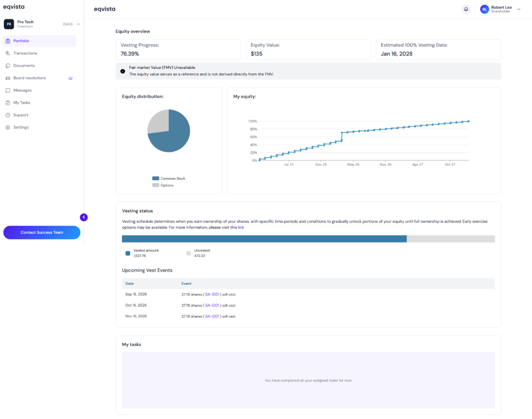Viewport: 532px width, 419px height.
Task: Click the Nov 16, 2026 date cell
Action: [136, 316]
